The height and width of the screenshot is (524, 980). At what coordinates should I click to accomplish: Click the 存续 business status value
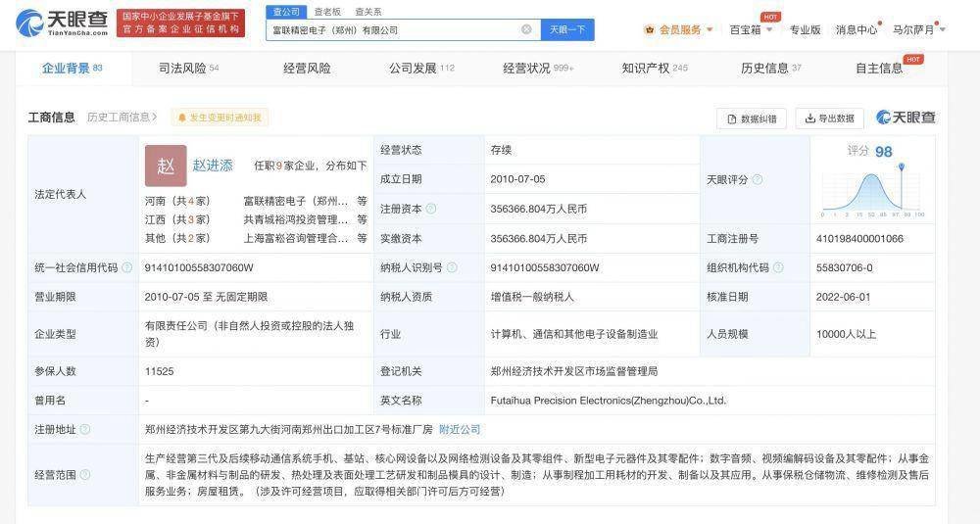(x=501, y=150)
